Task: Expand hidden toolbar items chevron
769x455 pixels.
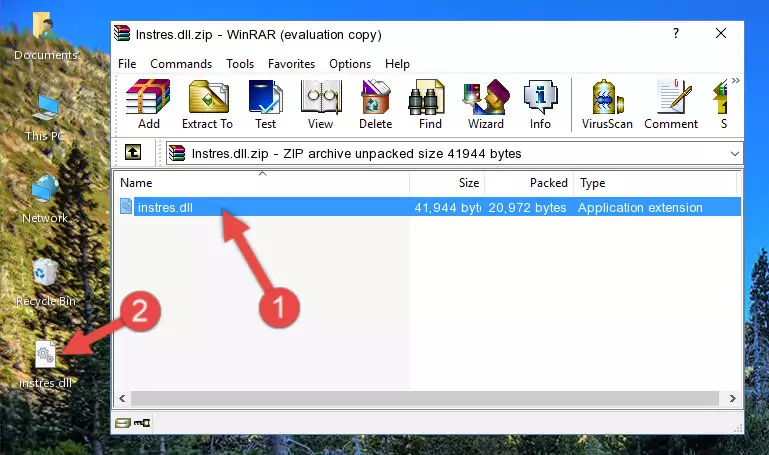Action: pyautogui.click(x=736, y=80)
